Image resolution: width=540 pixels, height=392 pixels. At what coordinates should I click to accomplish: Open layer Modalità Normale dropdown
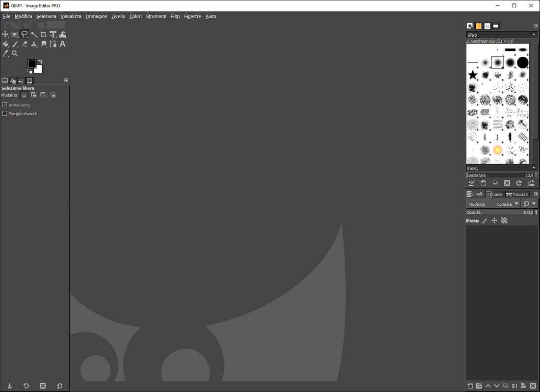point(493,204)
